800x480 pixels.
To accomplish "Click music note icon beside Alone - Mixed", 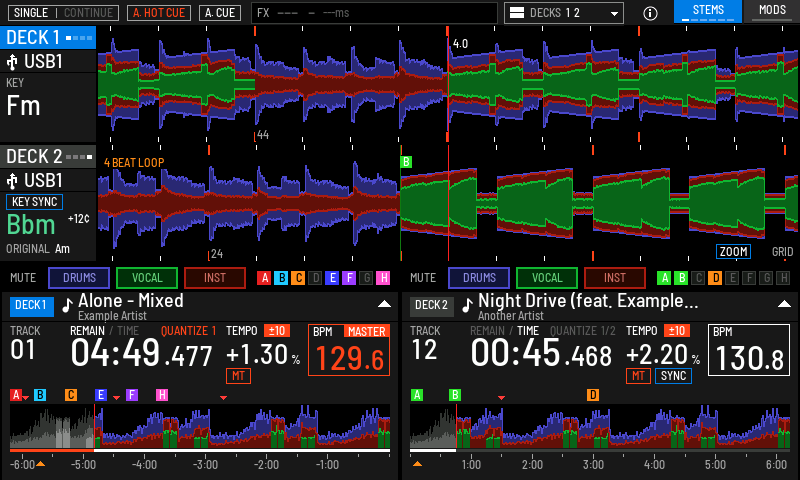I will [x=67, y=305].
